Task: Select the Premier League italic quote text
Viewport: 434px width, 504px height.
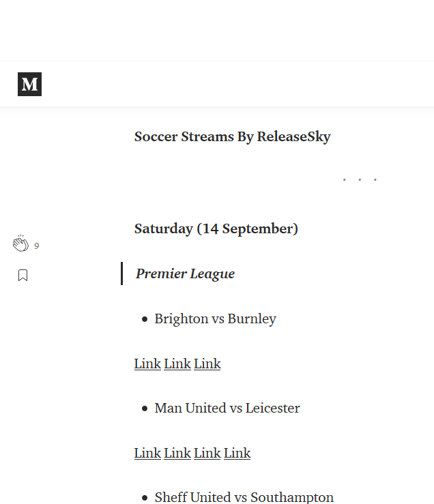Action: (186, 274)
